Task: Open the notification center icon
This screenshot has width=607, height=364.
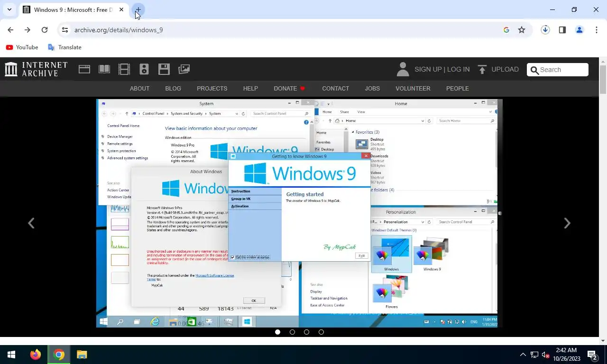Action: [x=592, y=355]
